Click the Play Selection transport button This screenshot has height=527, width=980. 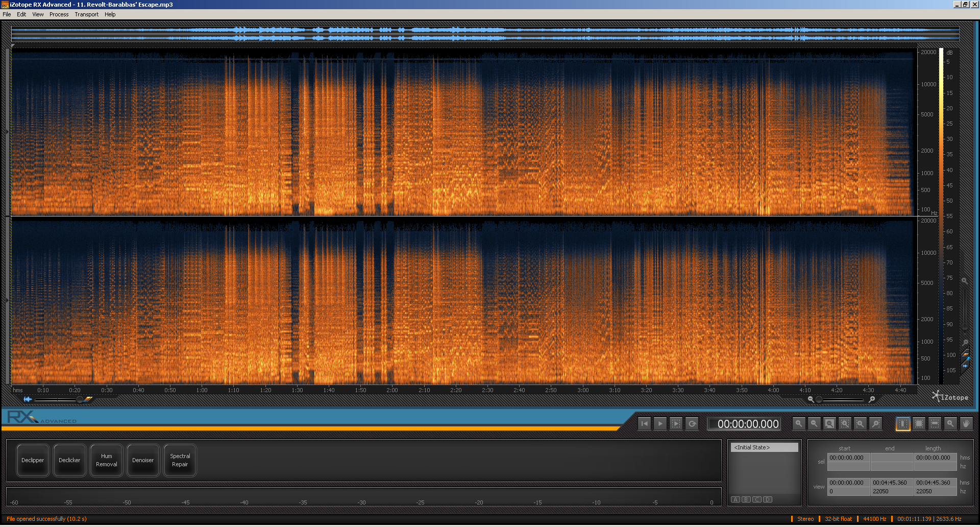[676, 423]
